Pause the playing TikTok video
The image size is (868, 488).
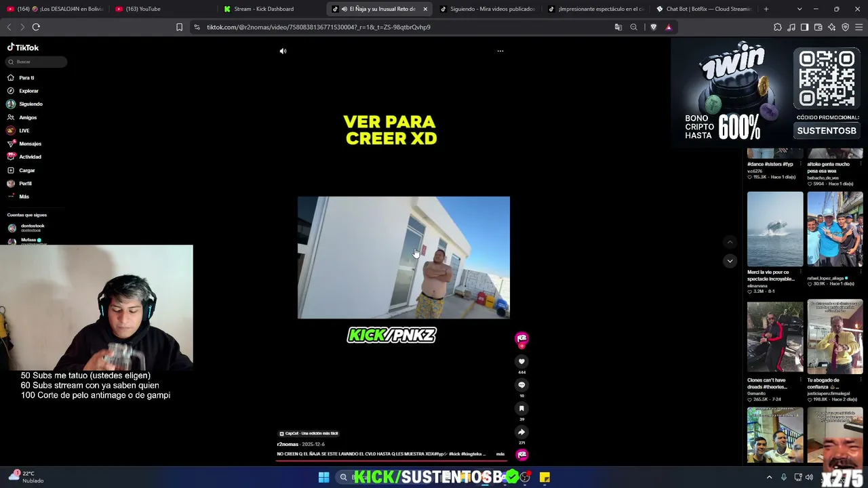point(403,258)
